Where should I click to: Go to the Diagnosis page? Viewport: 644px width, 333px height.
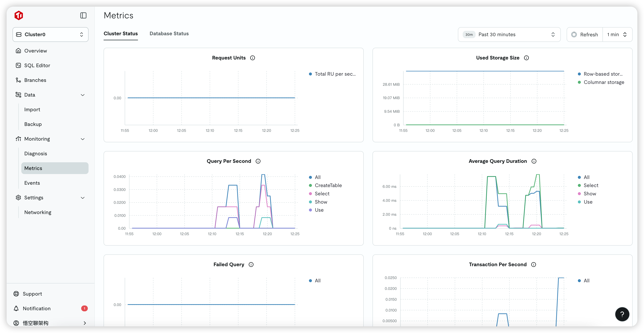coord(35,154)
